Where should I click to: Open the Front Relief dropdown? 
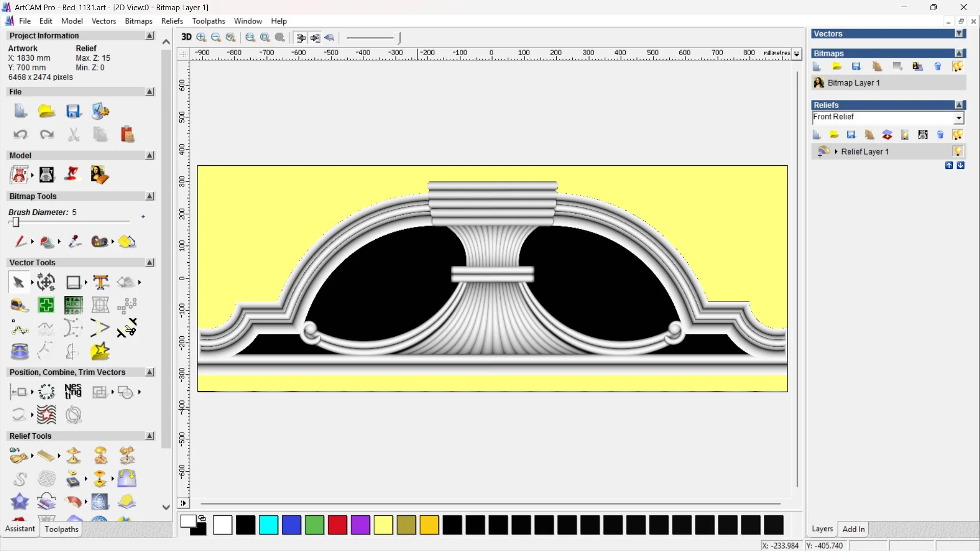(959, 118)
